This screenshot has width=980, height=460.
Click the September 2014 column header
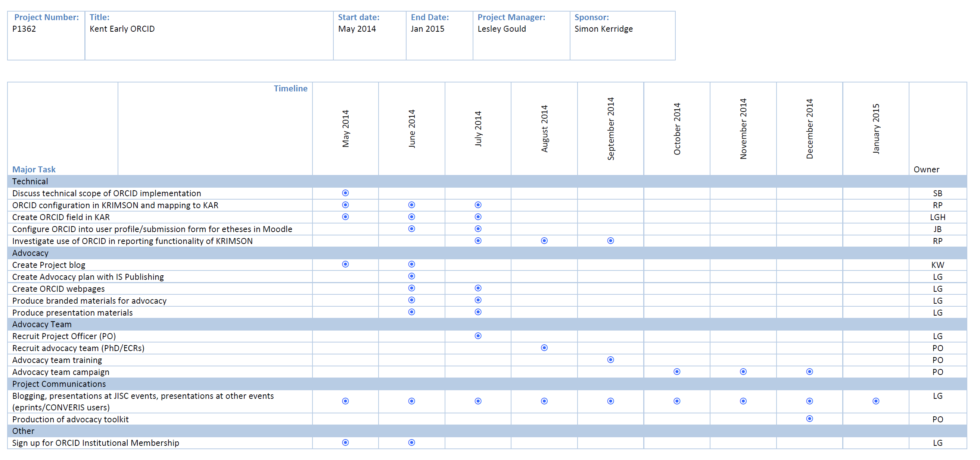click(x=610, y=128)
